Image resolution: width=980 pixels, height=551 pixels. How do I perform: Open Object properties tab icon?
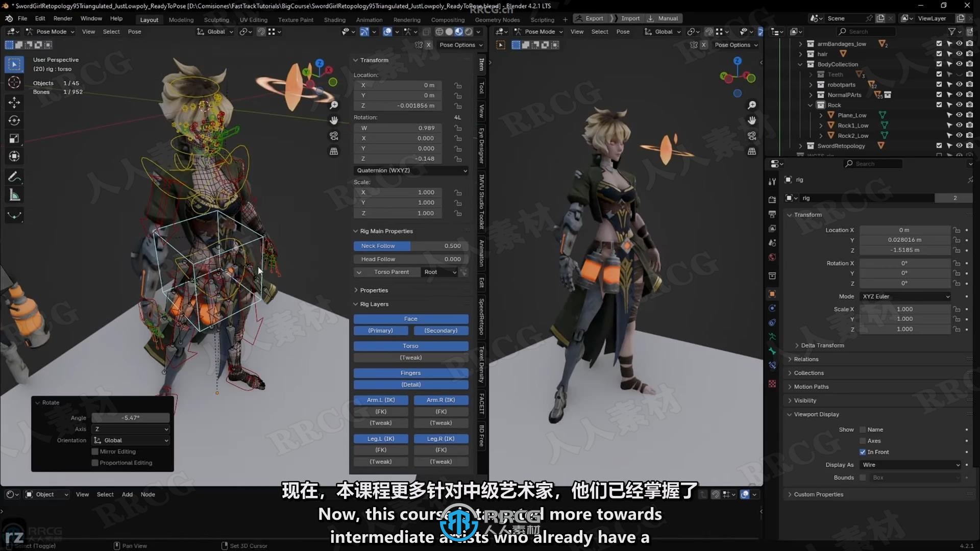(x=772, y=294)
